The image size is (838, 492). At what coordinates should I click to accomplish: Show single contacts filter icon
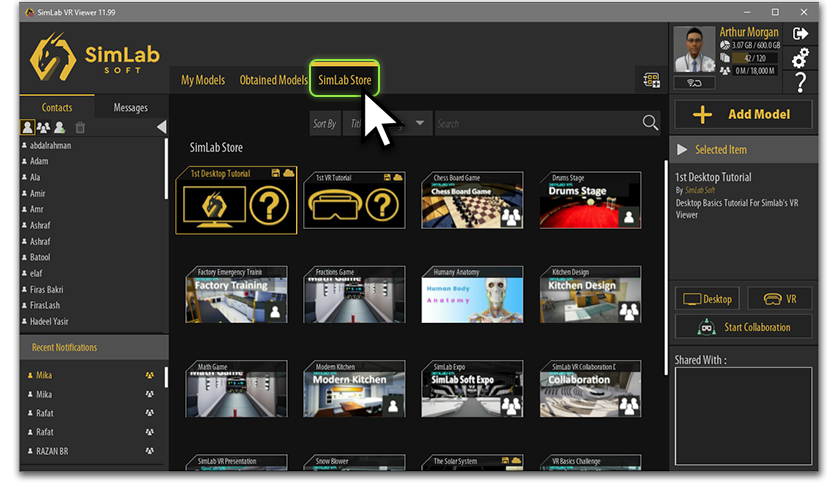(x=27, y=127)
